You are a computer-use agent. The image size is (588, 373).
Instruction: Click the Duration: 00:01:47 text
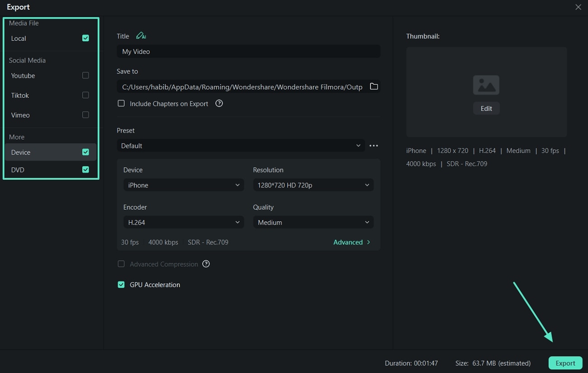point(411,363)
